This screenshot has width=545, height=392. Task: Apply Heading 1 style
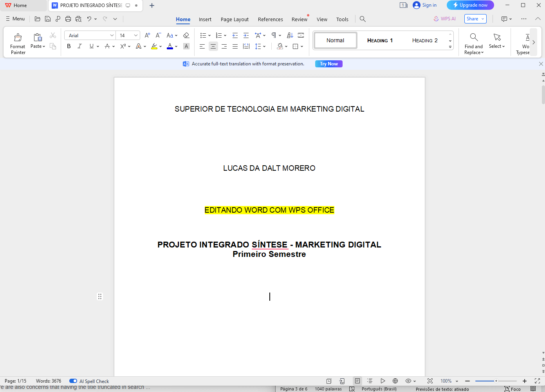[x=380, y=40]
